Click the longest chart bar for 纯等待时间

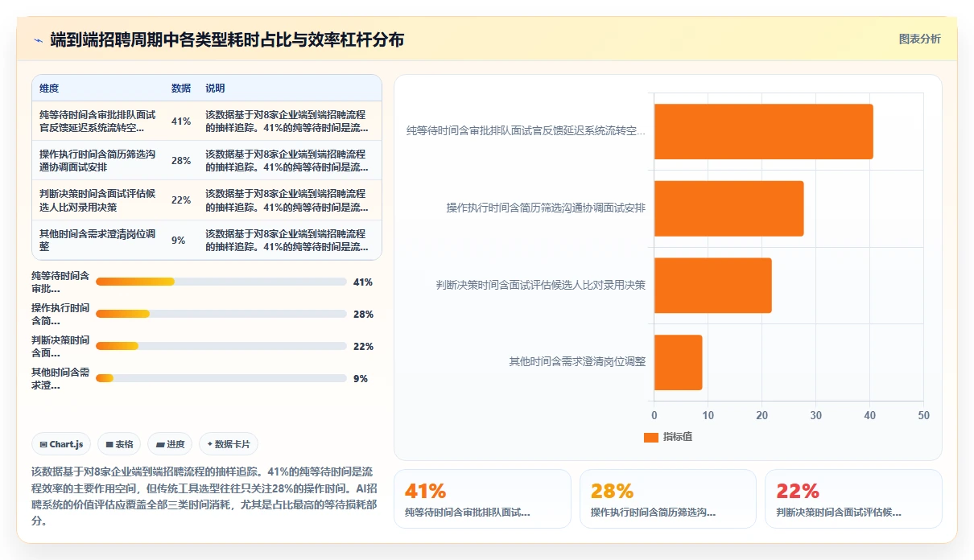(x=763, y=131)
